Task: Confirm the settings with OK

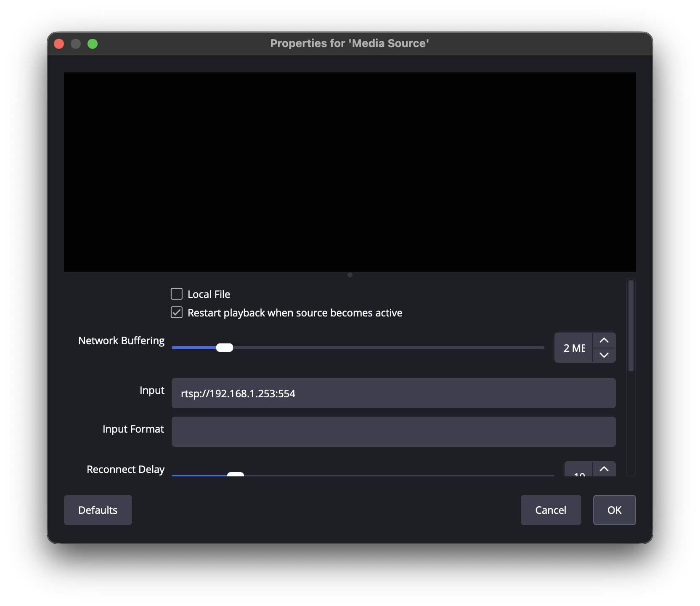Action: [x=614, y=510]
